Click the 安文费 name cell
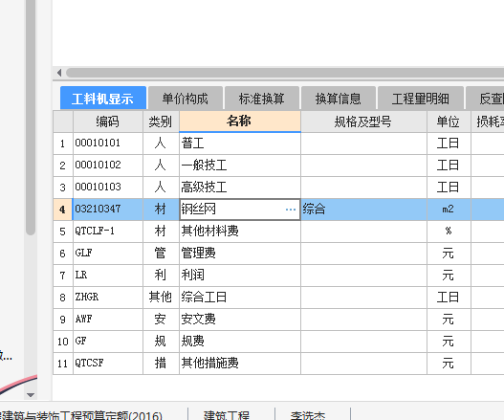The image size is (504, 420). (240, 320)
